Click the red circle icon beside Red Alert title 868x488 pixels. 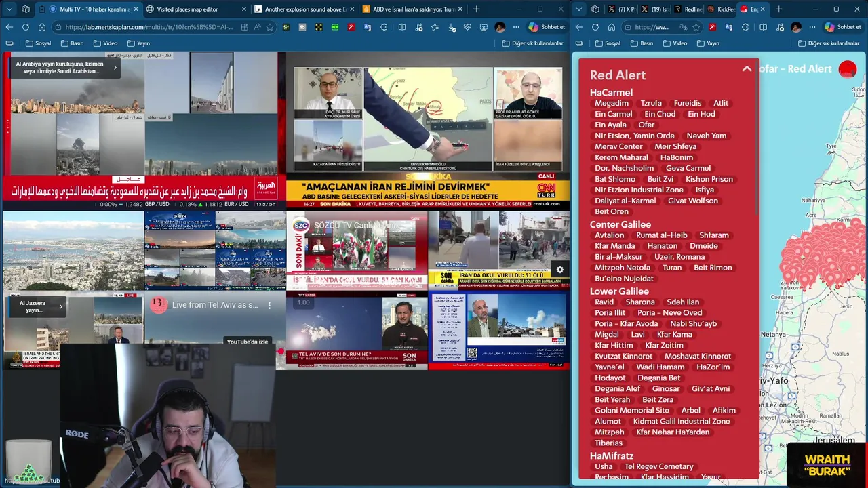tap(848, 69)
